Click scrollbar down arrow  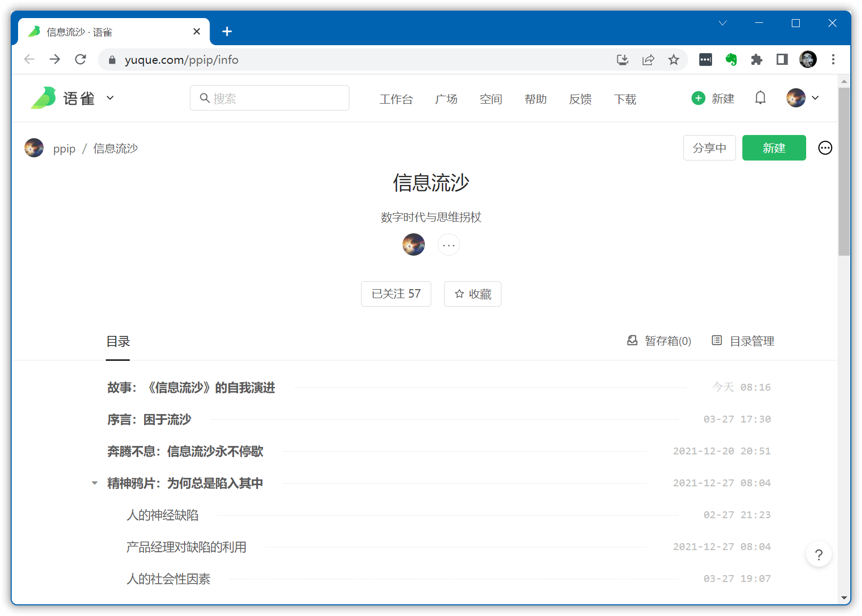(844, 598)
